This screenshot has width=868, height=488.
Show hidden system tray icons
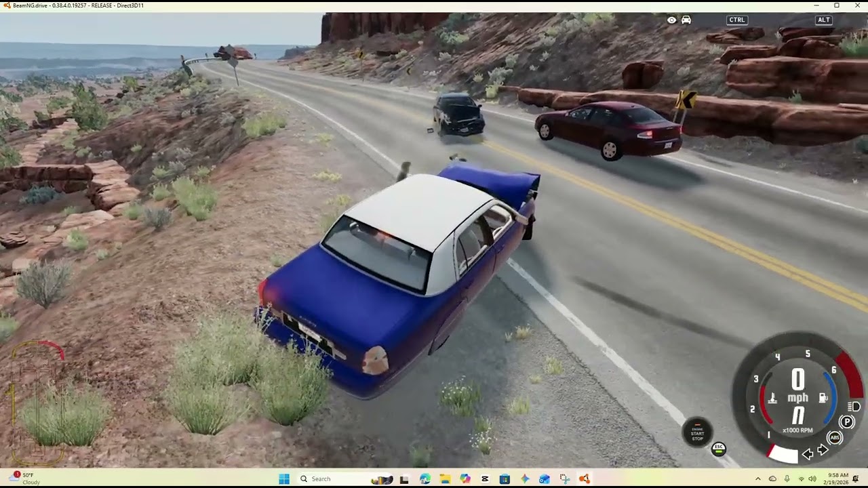[x=758, y=479]
